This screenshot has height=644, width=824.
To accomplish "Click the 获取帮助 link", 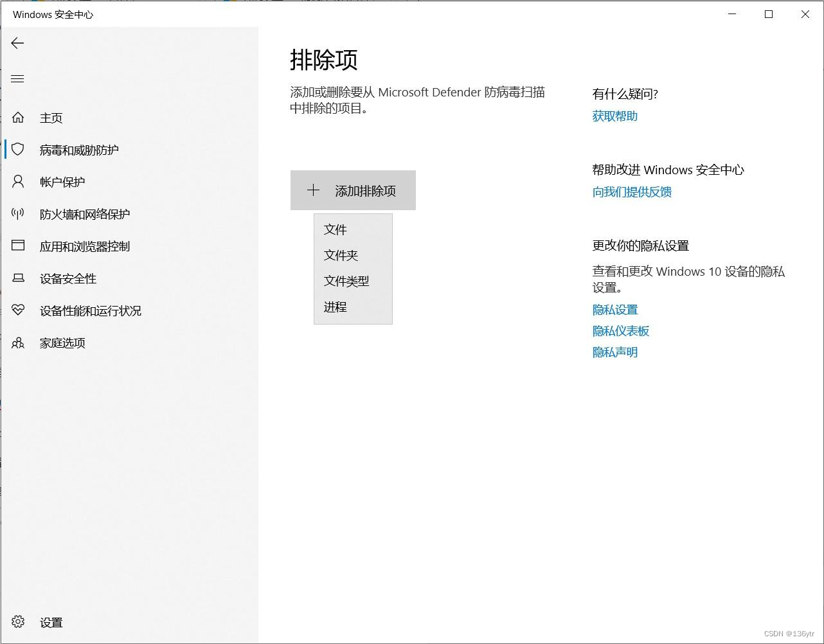I will click(615, 116).
